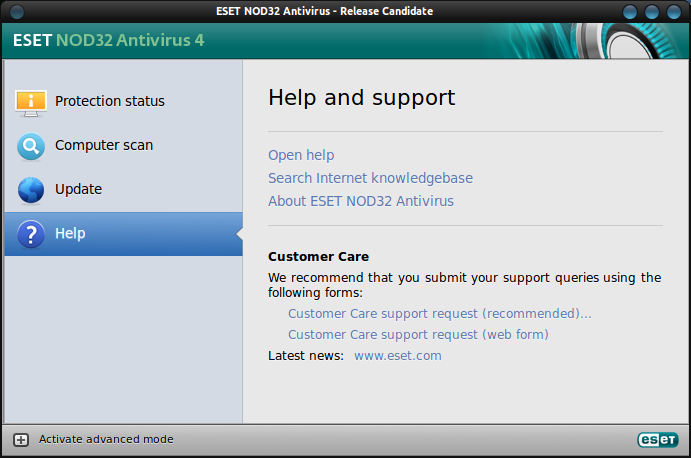Click Search Internet knowledgebase link
This screenshot has height=458, width=691.
click(370, 178)
